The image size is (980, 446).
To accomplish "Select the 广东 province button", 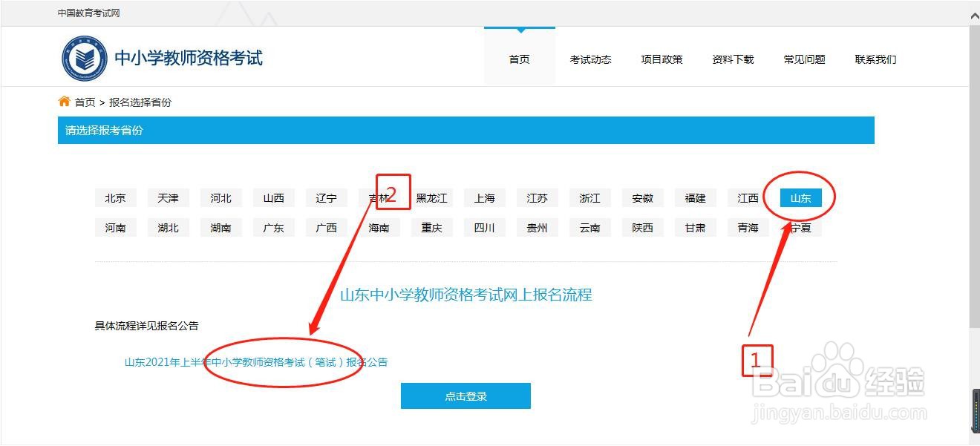I will pyautogui.click(x=273, y=227).
